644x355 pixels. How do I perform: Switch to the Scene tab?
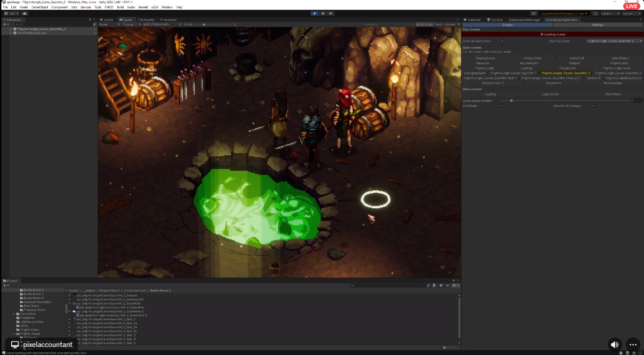[x=107, y=20]
